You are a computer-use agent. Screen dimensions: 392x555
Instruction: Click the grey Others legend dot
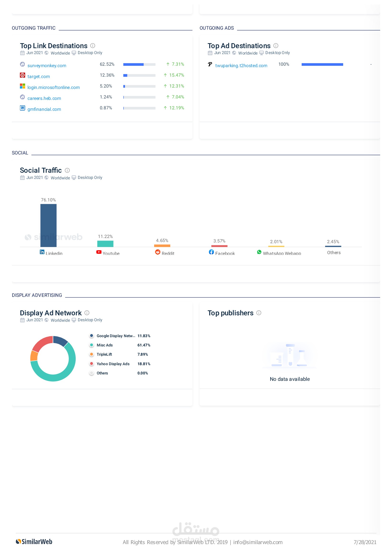coord(92,373)
